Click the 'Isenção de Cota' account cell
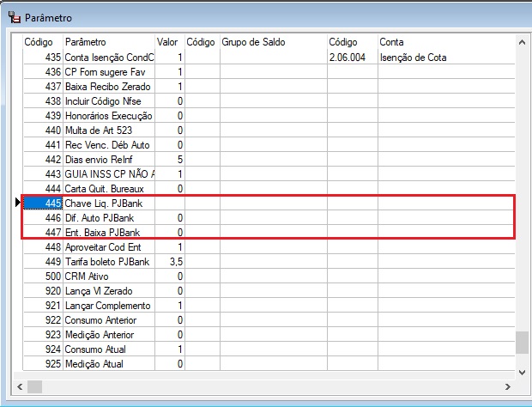The width and height of the screenshot is (532, 407). click(446, 57)
